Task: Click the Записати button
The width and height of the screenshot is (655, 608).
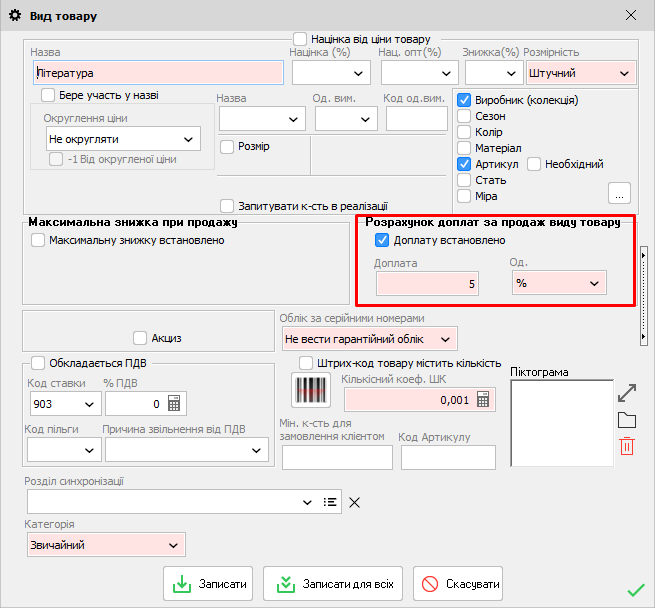Action: [208, 583]
